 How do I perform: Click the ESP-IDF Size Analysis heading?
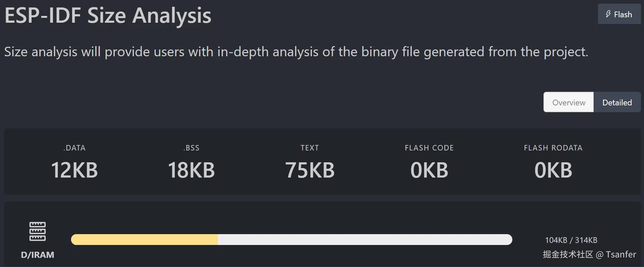[x=108, y=16]
